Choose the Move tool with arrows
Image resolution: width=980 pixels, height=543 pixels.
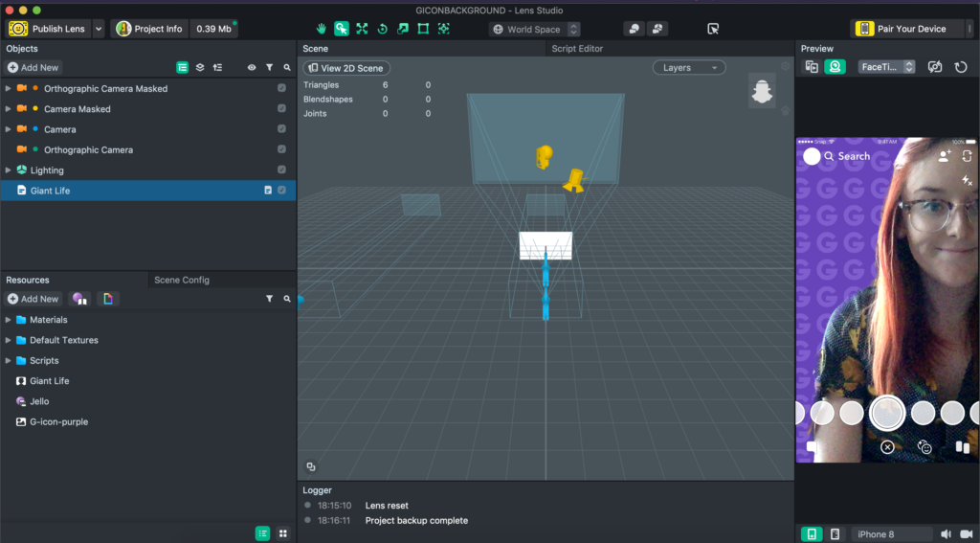(x=362, y=29)
